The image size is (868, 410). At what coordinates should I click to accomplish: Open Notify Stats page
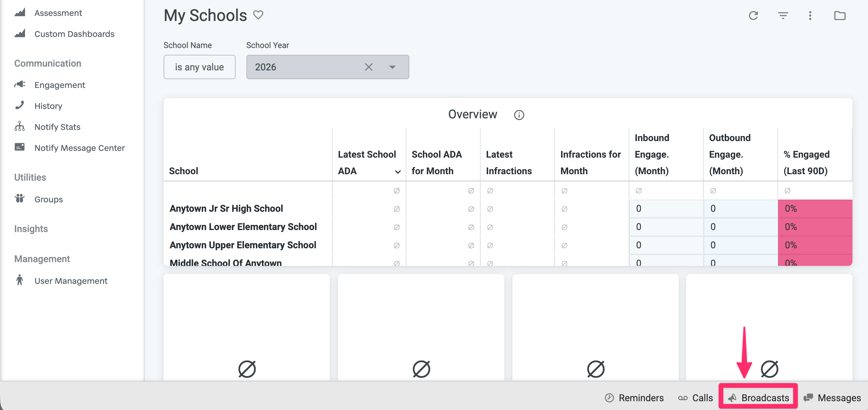(x=57, y=127)
